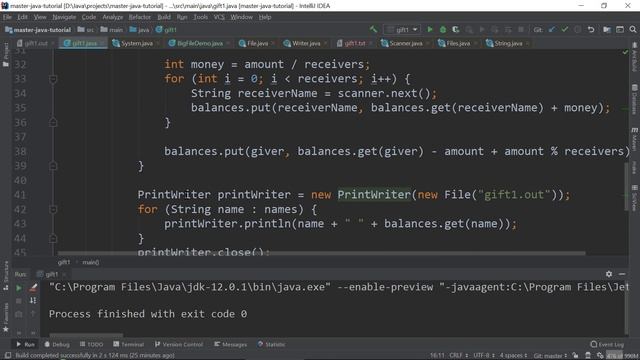Image resolution: width=640 pixels, height=360 pixels.
Task: Click master-java-tutorial breadcrumb in navigation bar
Action: (38, 30)
